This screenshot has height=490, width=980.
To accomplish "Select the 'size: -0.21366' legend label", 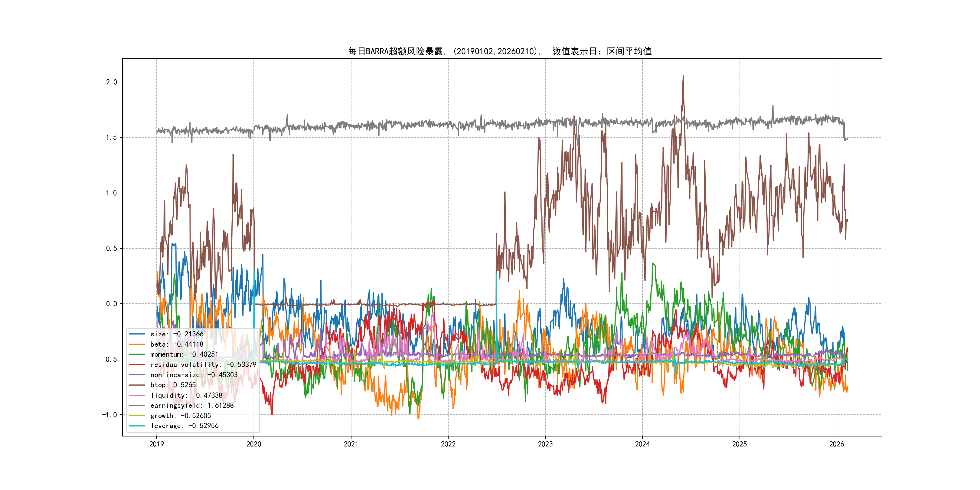I will click(177, 334).
